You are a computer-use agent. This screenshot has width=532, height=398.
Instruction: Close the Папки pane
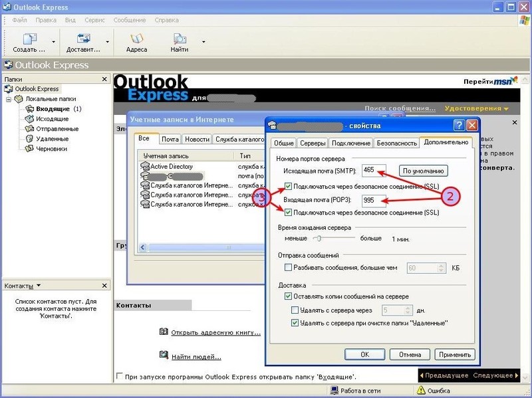[104, 79]
